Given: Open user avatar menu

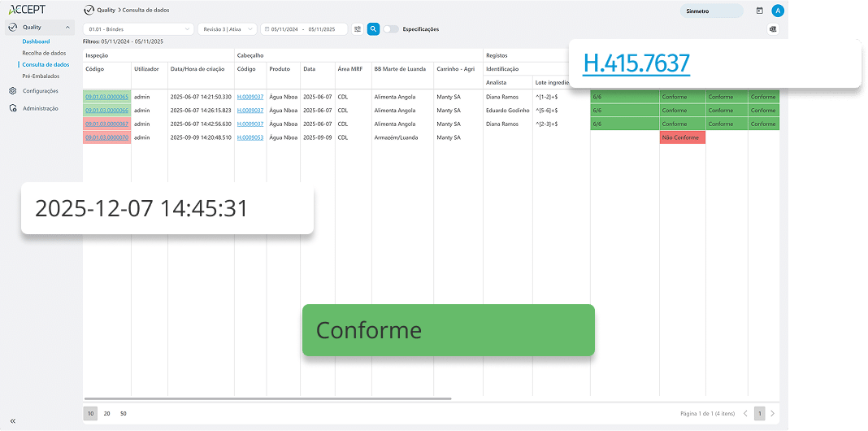Looking at the screenshot, I should [778, 11].
